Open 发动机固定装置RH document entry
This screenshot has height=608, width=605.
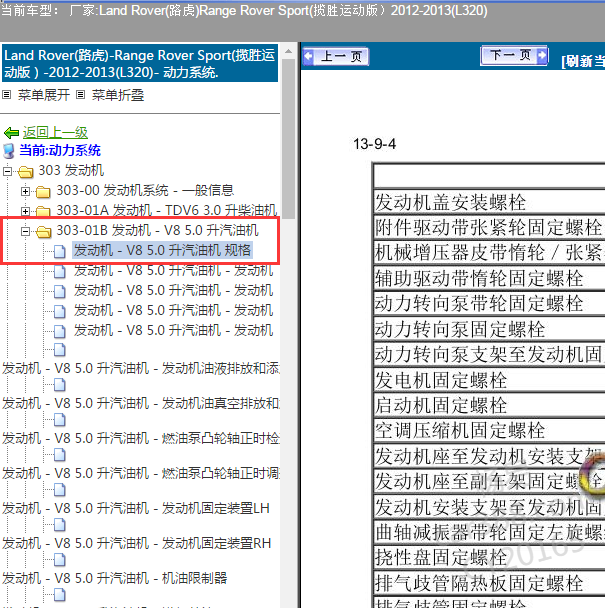click(137, 543)
